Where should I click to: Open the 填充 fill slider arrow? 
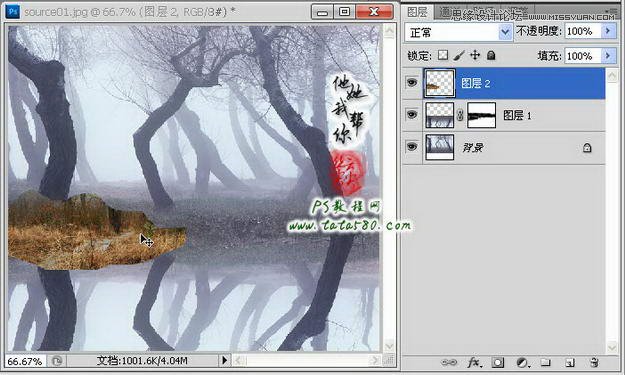click(608, 55)
